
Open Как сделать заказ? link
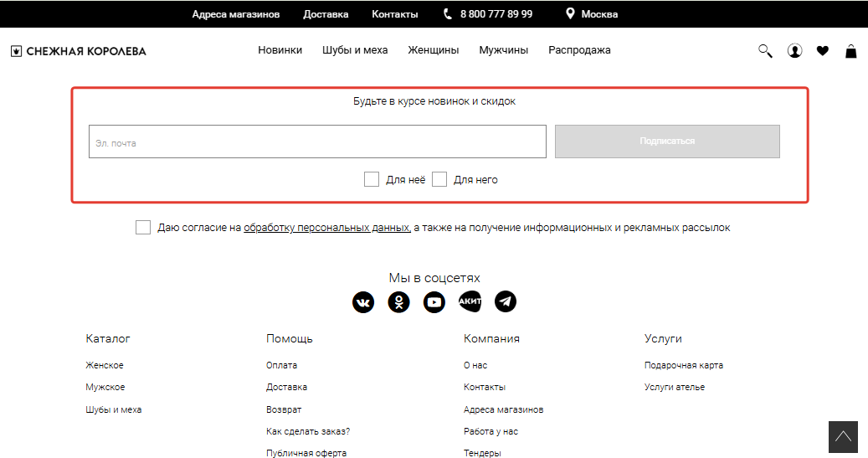308,431
